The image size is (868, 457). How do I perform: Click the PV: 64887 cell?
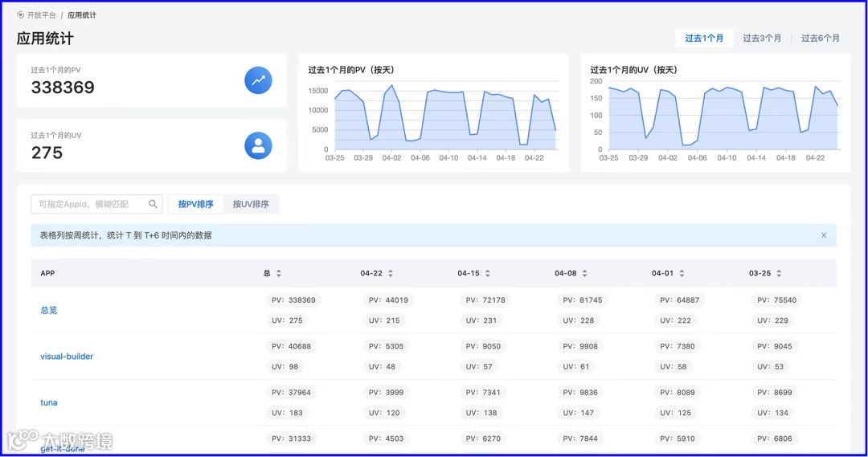[x=680, y=300]
